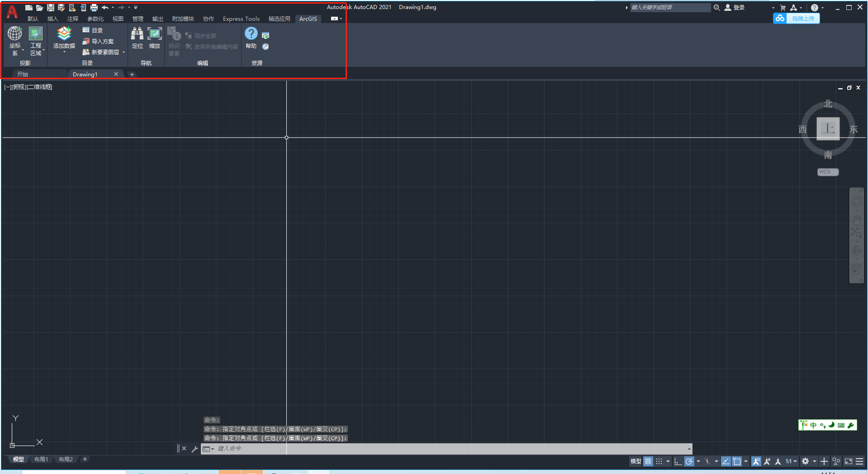The image size is (868, 474).
Task: Open steering wheel in navigation bar
Action: (857, 201)
